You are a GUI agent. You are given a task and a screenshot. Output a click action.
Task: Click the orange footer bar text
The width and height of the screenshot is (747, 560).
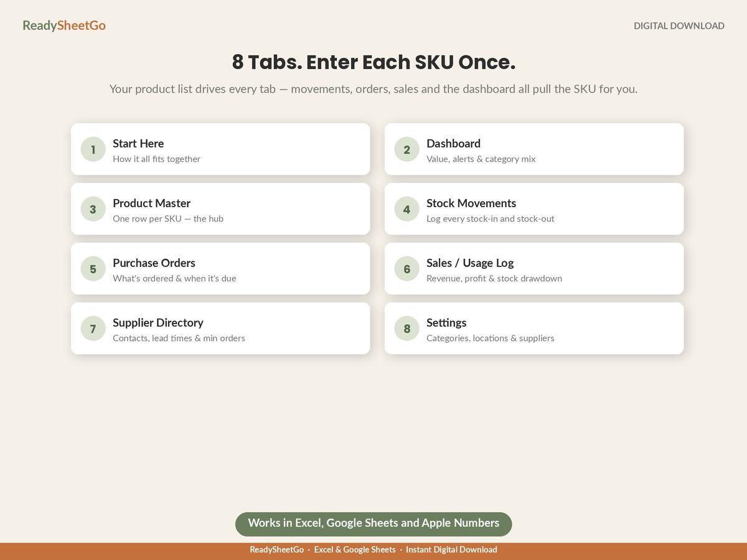374,550
